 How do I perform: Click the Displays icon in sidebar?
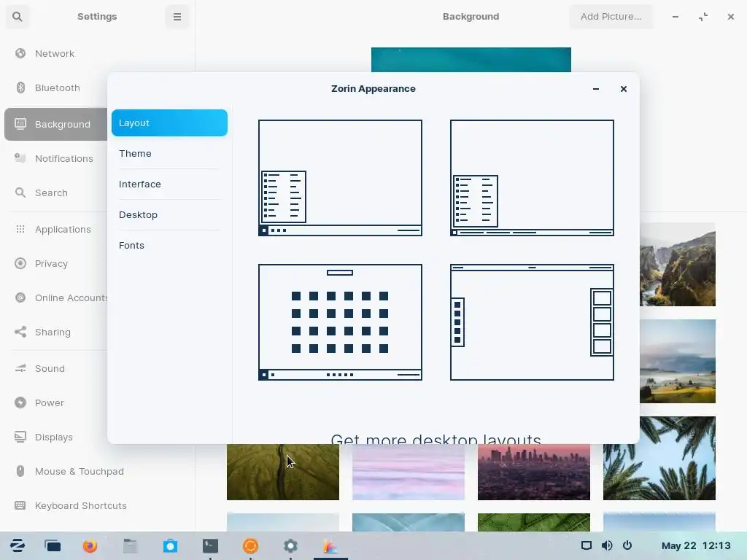coord(20,437)
